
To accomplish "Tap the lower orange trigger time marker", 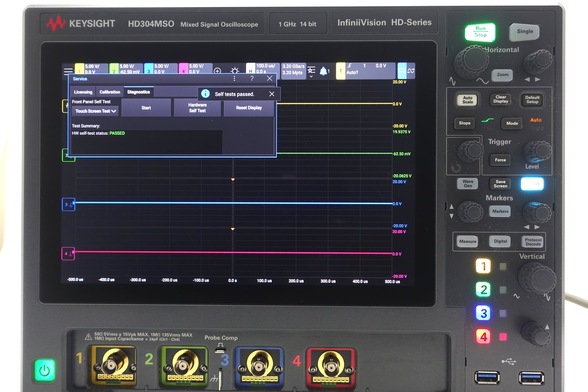I will pos(233,229).
